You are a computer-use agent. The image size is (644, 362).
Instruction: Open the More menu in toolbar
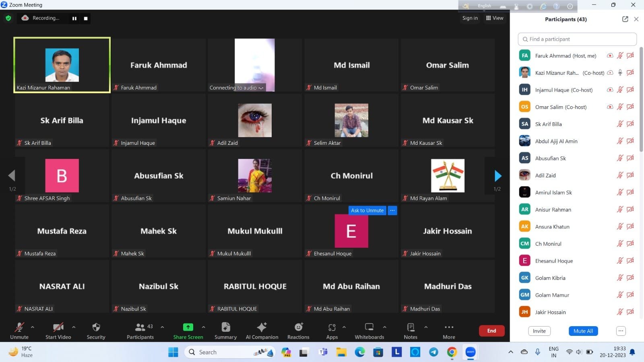point(449,327)
